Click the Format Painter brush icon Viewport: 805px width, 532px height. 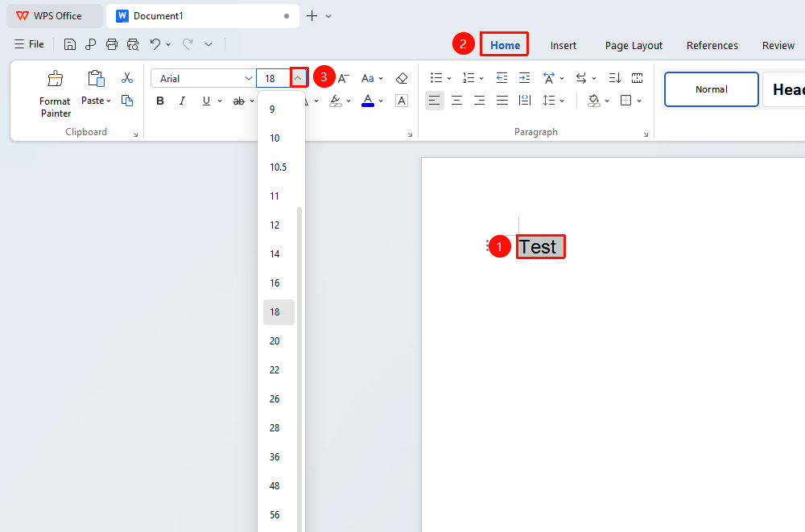55,79
